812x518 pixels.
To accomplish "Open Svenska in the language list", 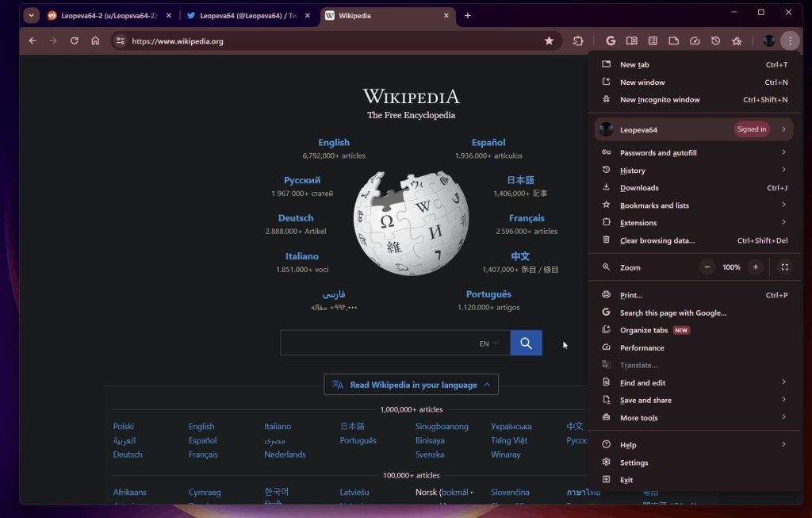I will [430, 455].
